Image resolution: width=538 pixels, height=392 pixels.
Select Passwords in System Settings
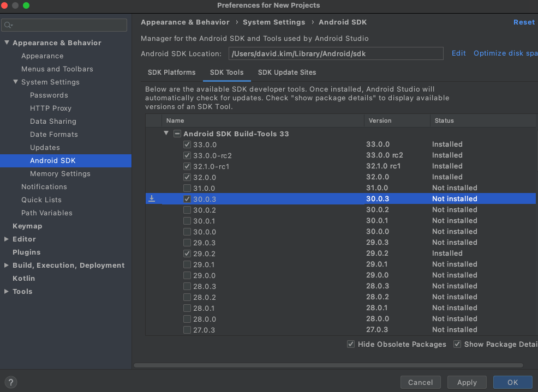click(x=49, y=95)
